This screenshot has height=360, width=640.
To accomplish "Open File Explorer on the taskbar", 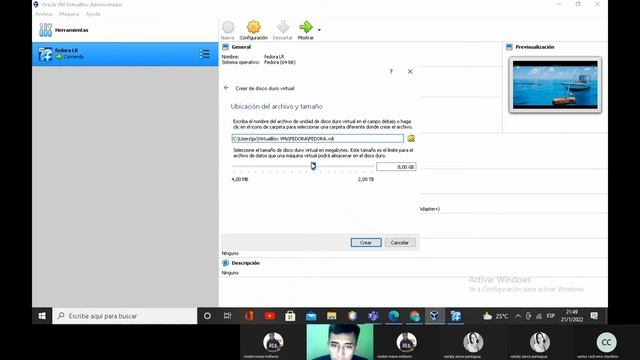I will 331,316.
